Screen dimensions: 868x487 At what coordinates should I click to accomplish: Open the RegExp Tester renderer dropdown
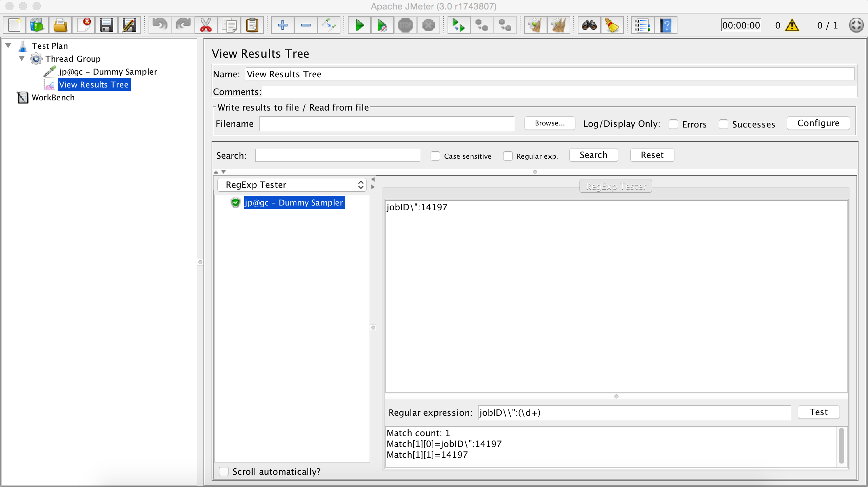click(292, 185)
